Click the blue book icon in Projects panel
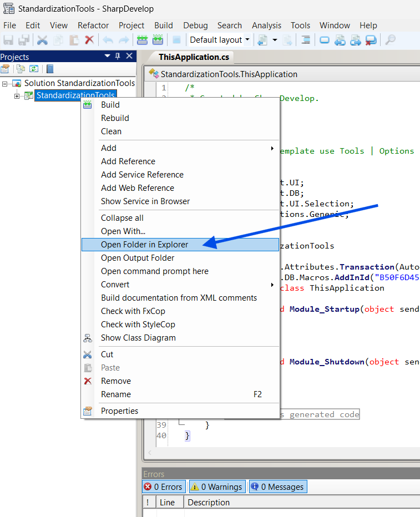This screenshot has width=420, height=517. coord(50,69)
